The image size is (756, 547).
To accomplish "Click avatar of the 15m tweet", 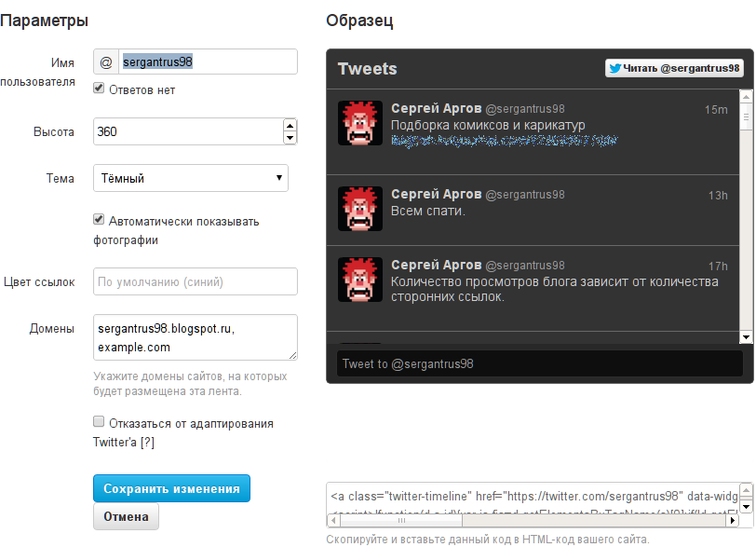I will coord(360,123).
